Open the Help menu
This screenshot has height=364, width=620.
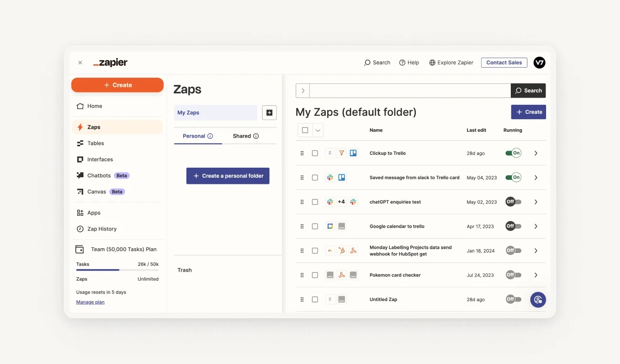pos(409,62)
